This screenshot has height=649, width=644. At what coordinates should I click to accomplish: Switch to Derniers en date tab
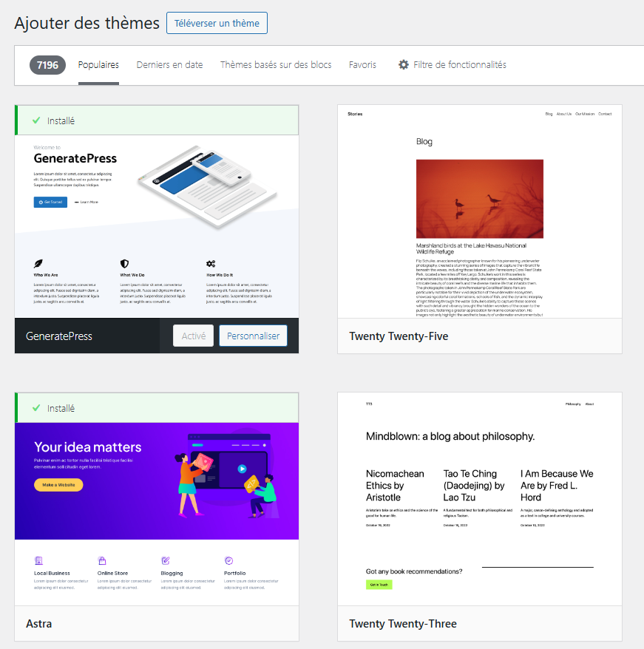point(170,65)
